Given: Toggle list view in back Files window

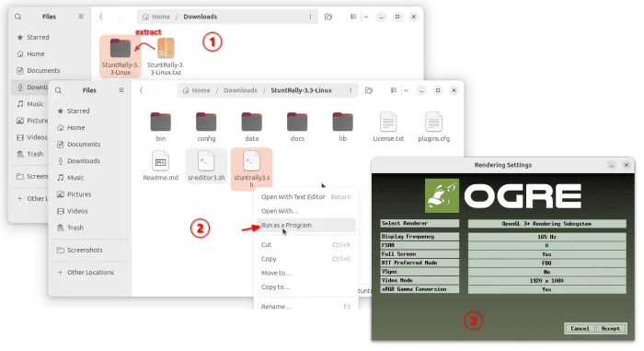Looking at the screenshot, I should [x=353, y=17].
